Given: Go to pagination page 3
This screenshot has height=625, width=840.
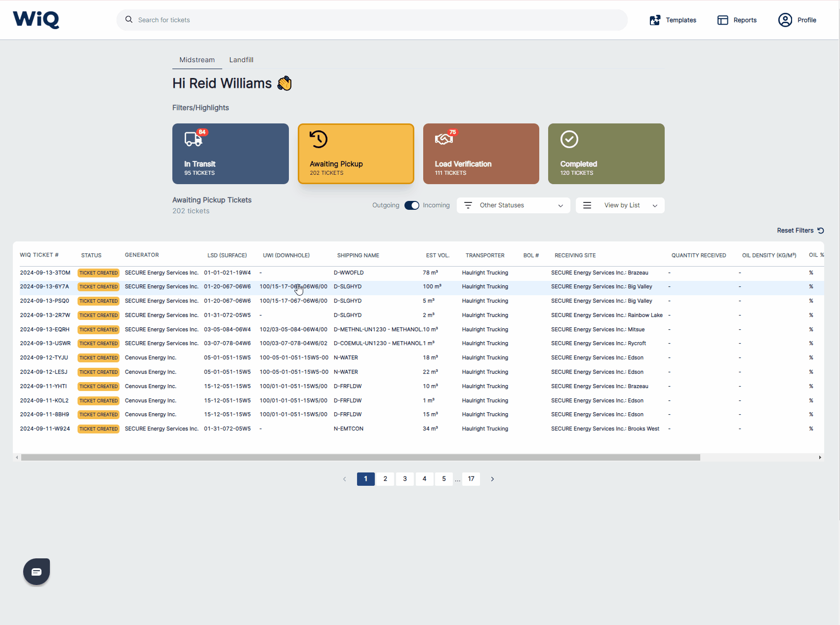Looking at the screenshot, I should pyautogui.click(x=405, y=479).
